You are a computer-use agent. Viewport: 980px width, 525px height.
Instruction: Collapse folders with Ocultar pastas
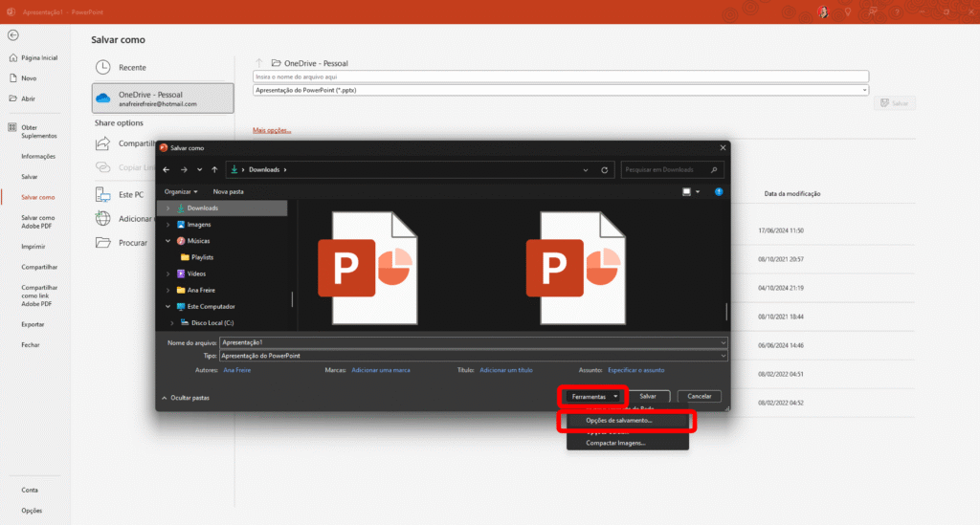click(x=187, y=397)
